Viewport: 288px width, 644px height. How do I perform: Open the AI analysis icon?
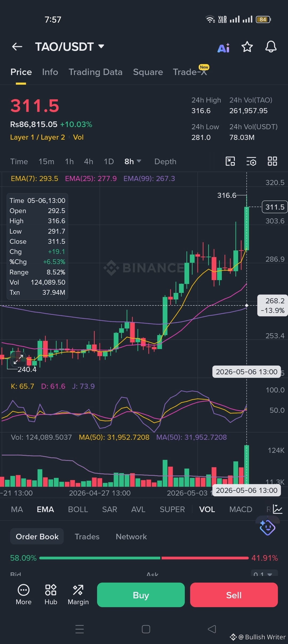click(223, 48)
